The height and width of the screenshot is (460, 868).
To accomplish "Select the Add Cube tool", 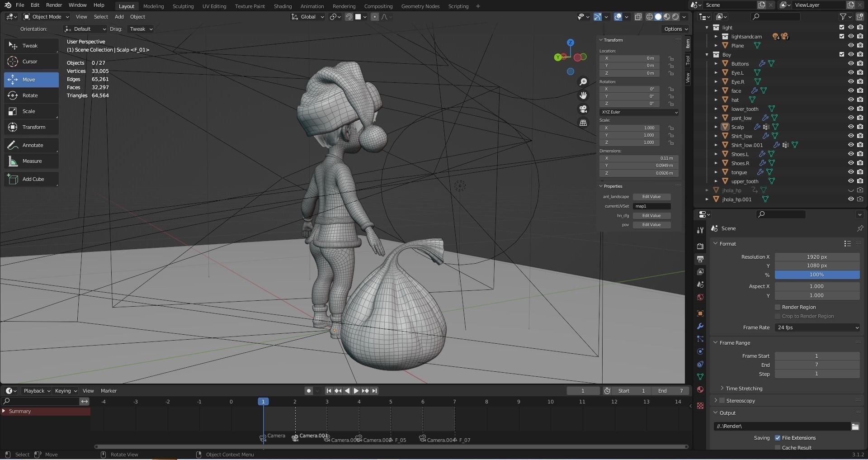I will click(x=31, y=179).
